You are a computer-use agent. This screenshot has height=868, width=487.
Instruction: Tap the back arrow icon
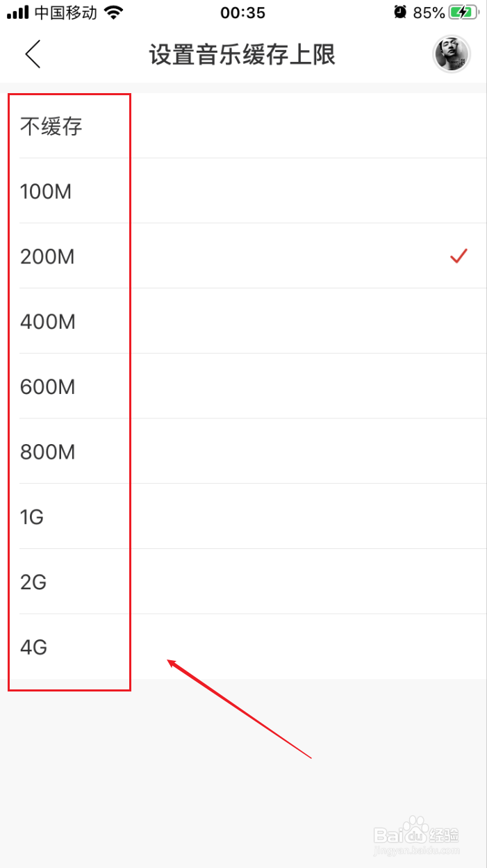click(33, 54)
